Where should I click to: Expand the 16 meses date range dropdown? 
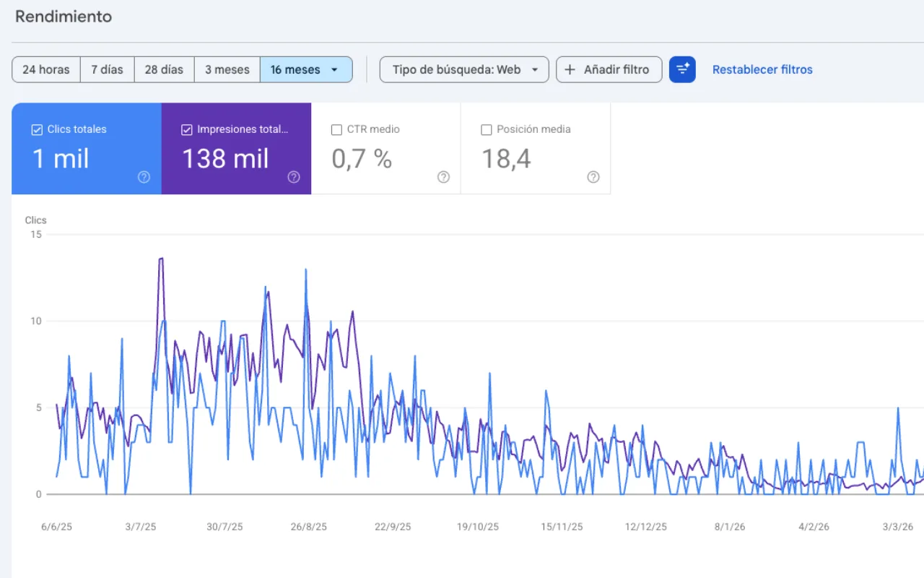tap(306, 69)
